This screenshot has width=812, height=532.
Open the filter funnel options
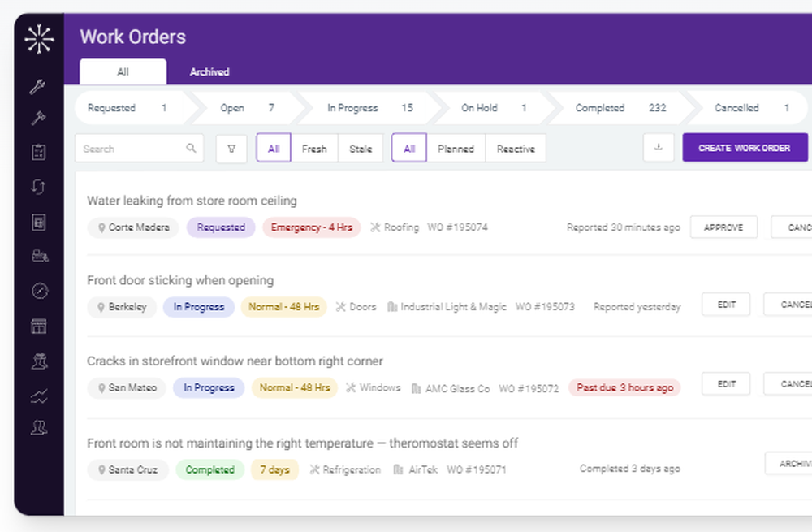[231, 148]
